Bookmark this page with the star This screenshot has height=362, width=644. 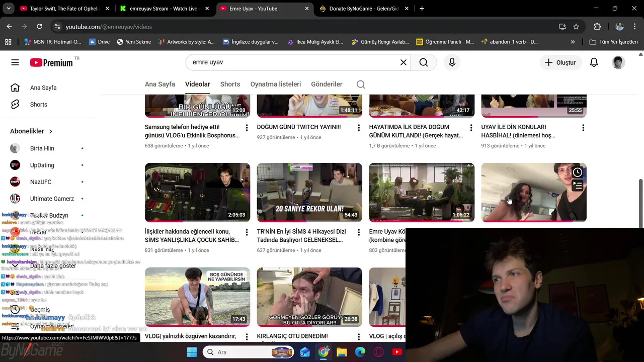click(576, 27)
